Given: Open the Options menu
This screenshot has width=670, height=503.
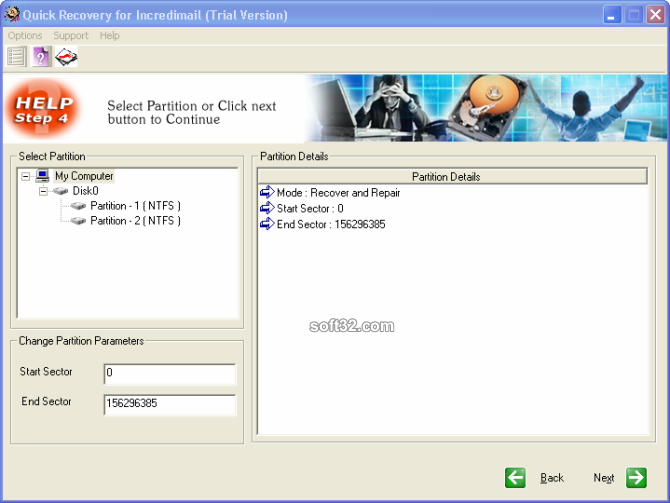Looking at the screenshot, I should click(25, 35).
